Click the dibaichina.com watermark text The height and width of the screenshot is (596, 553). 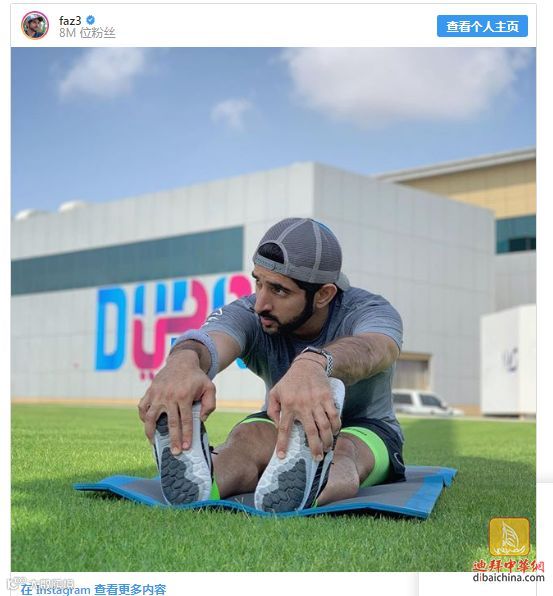(509, 578)
